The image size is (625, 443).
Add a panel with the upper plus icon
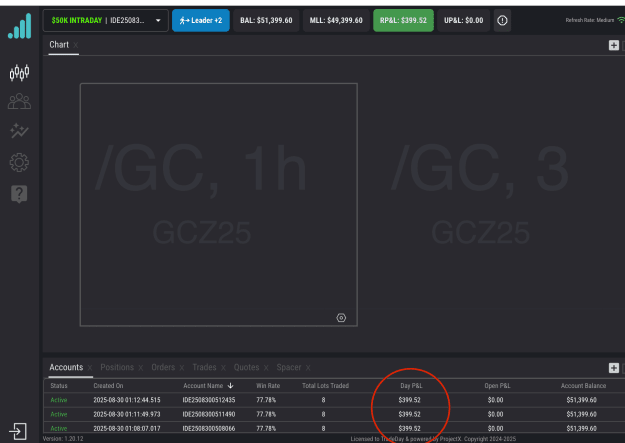(614, 45)
